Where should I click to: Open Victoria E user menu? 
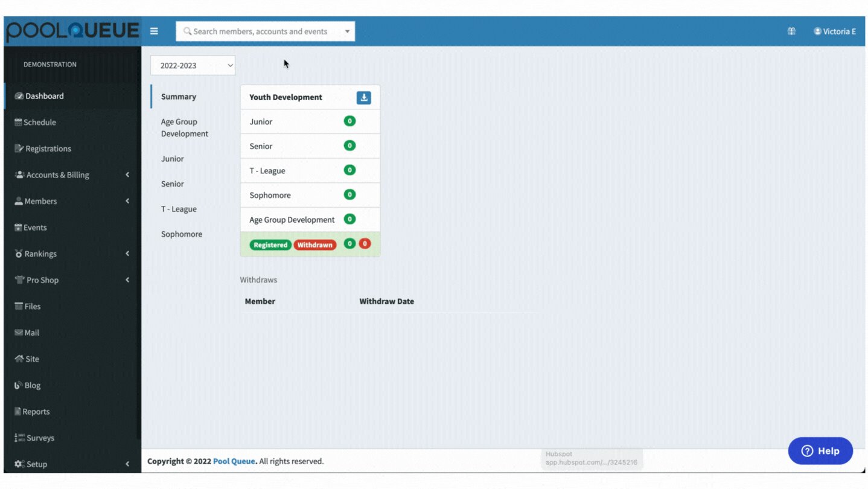click(x=835, y=31)
